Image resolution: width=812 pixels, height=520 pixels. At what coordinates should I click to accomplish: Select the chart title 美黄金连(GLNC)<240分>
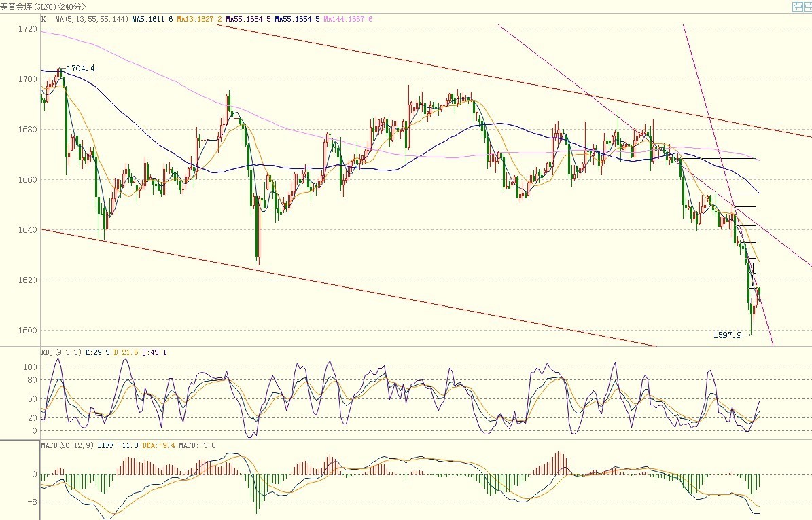click(43, 7)
